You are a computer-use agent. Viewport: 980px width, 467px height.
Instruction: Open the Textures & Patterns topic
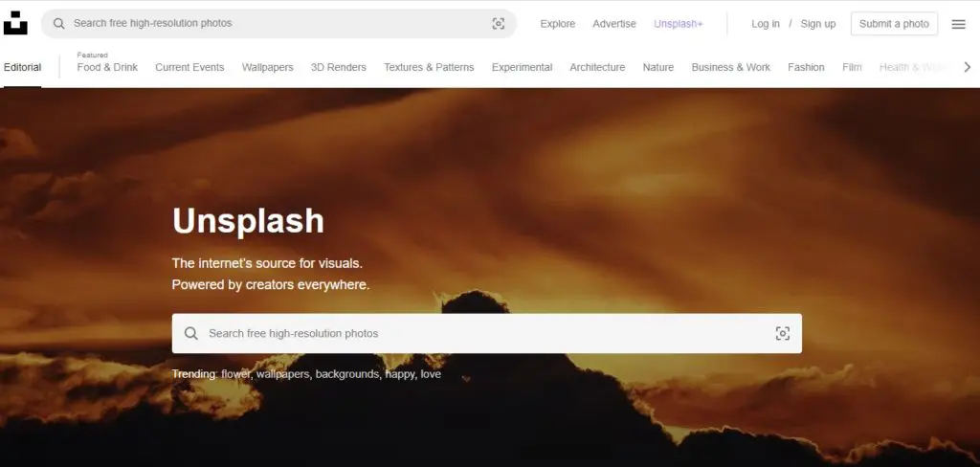[x=429, y=67]
